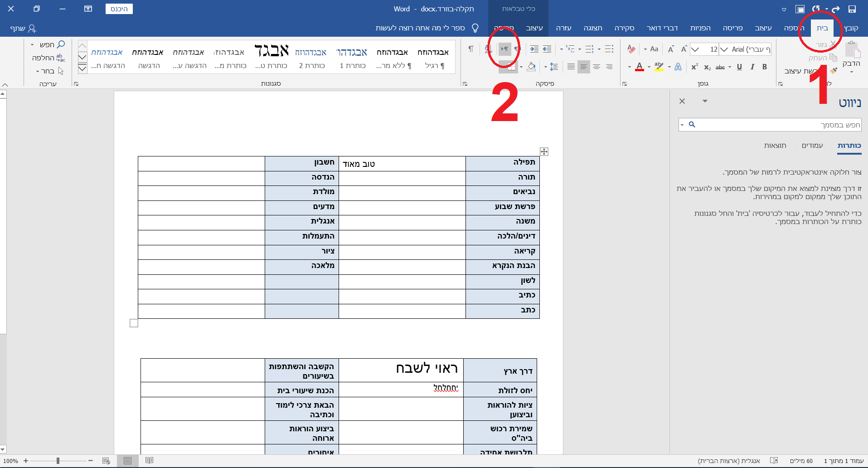Increase paragraph indent
This screenshot has height=468, width=868.
pyautogui.click(x=534, y=49)
